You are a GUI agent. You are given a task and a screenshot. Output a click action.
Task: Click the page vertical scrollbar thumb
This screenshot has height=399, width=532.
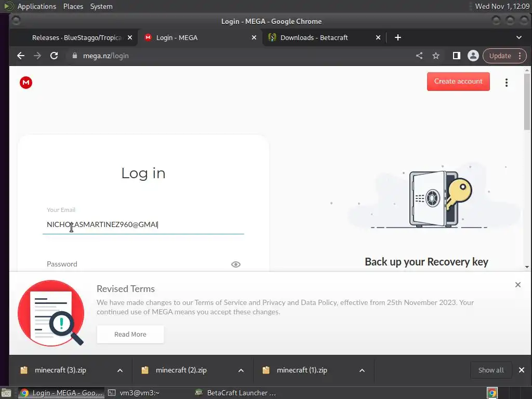[527, 102]
